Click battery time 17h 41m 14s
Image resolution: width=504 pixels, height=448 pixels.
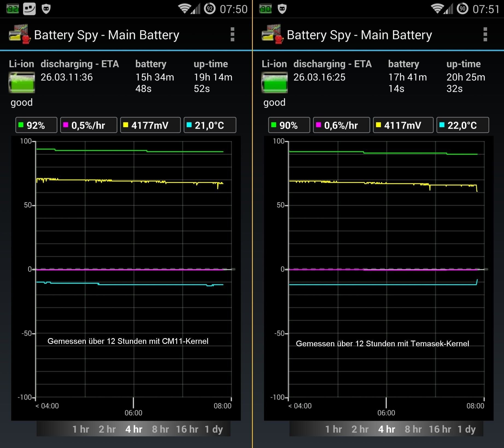408,83
